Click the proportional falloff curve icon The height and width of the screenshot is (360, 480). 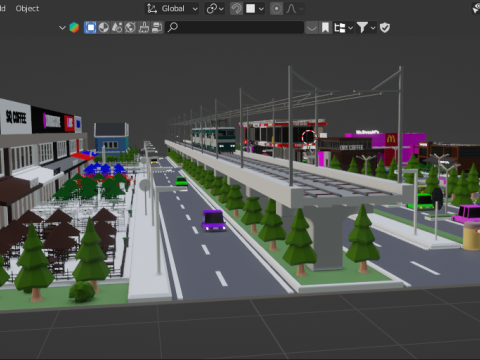coord(291,8)
